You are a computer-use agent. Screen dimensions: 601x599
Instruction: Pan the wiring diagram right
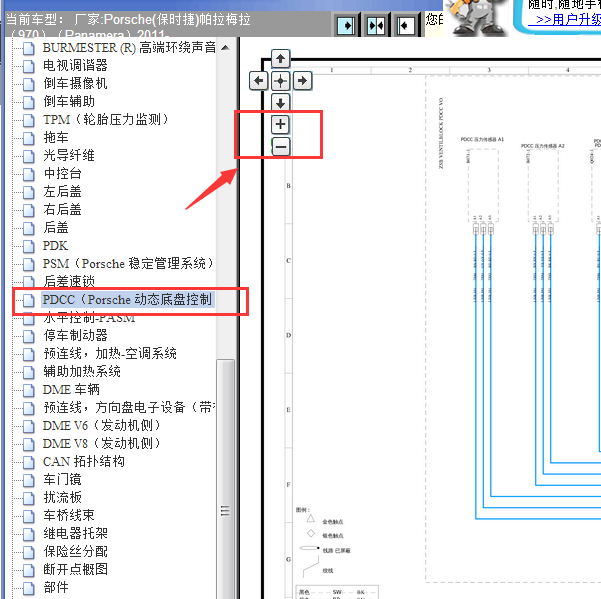[x=302, y=80]
